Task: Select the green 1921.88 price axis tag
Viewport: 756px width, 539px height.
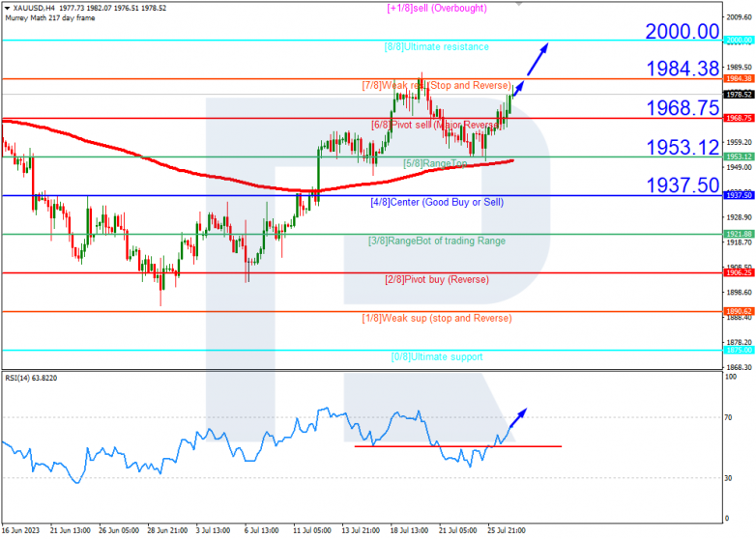Action: [x=739, y=234]
